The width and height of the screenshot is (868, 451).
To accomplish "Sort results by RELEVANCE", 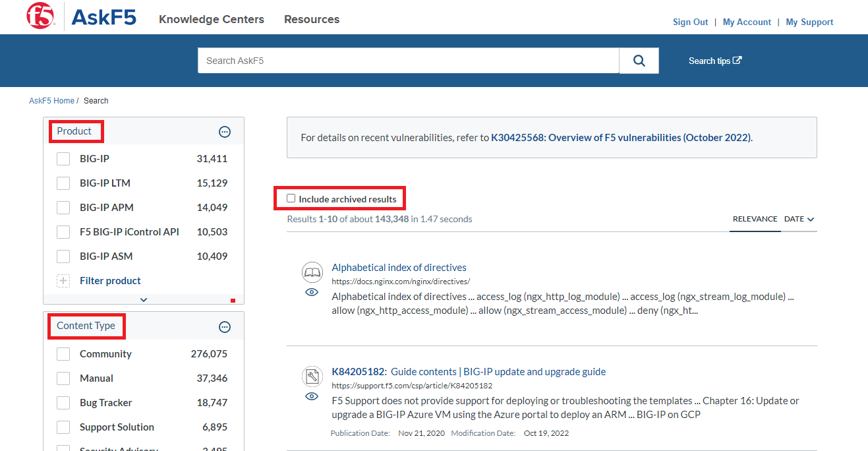I will pos(755,219).
